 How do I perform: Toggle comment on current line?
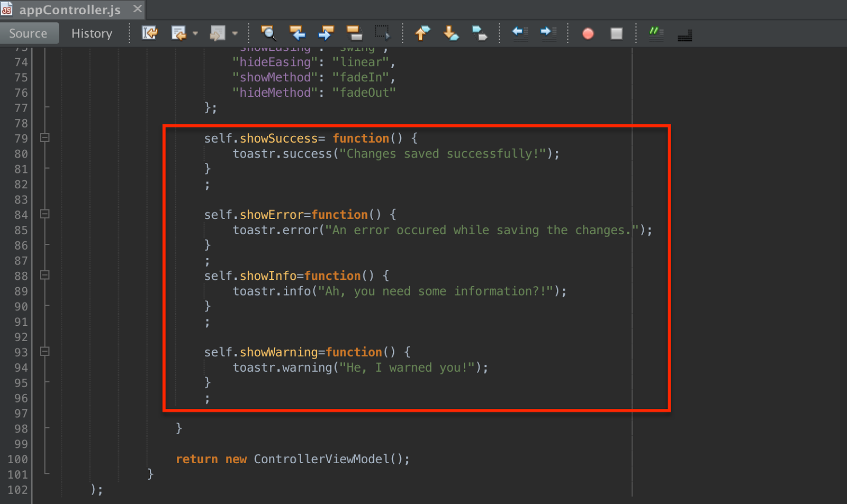tap(656, 33)
